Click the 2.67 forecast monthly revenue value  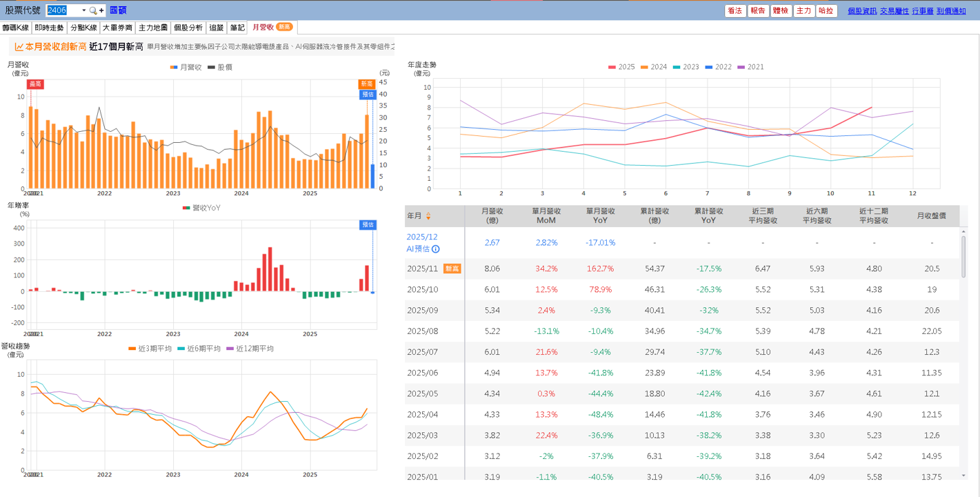pos(492,243)
